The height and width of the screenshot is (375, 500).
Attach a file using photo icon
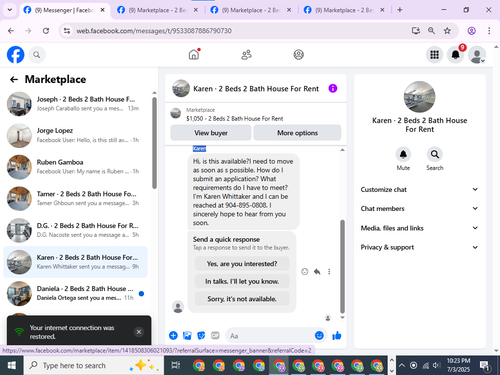pyautogui.click(x=187, y=335)
